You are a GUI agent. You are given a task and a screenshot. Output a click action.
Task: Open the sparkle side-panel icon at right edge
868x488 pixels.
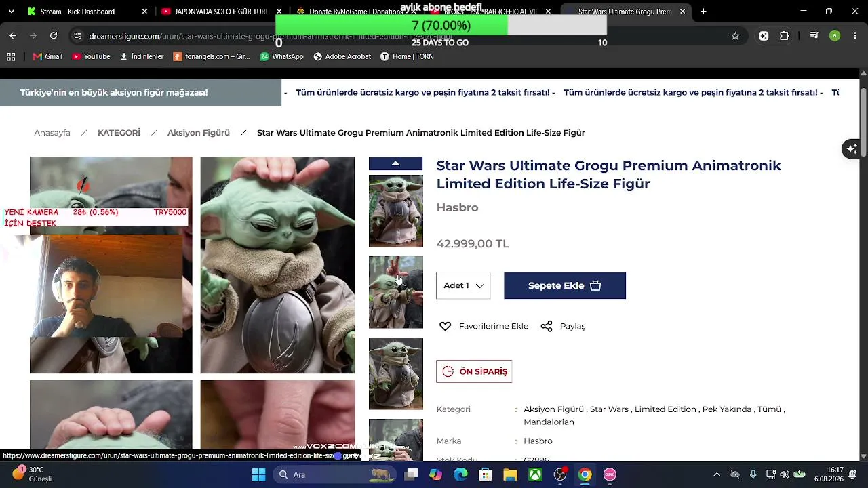coord(852,148)
